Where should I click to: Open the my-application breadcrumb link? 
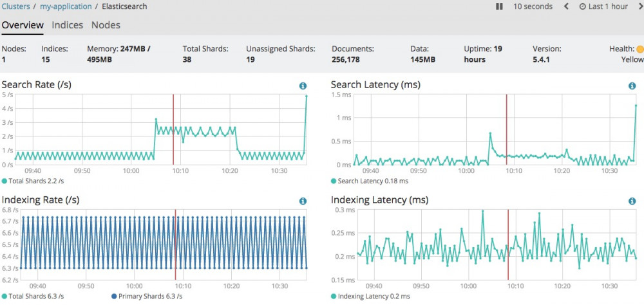pos(66,6)
